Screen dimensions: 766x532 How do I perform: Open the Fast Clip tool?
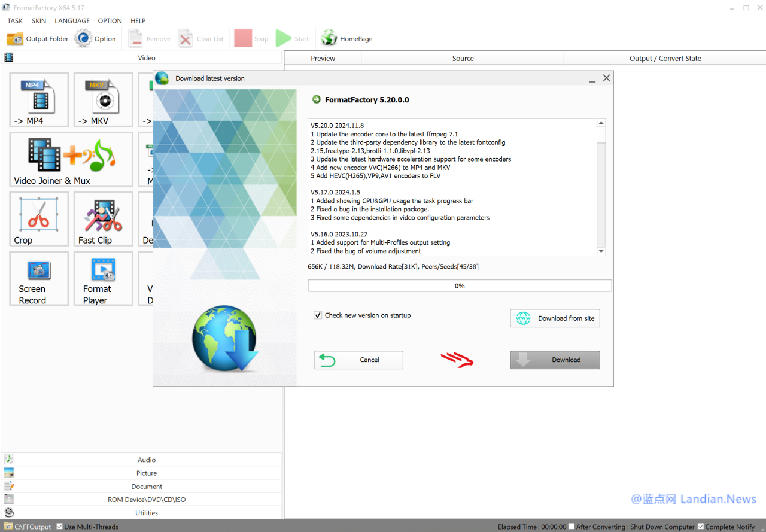[103, 219]
